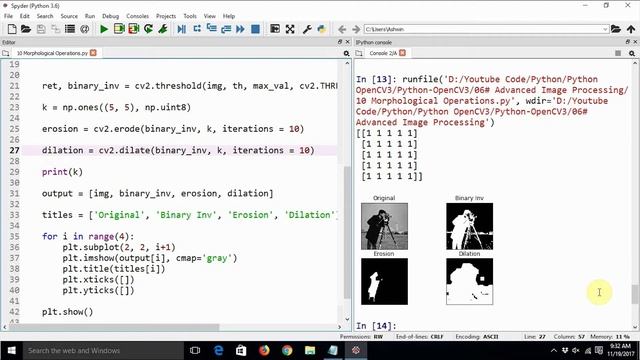Open Preferences with the wrench icon
The height and width of the screenshot is (360, 640).
click(307, 29)
